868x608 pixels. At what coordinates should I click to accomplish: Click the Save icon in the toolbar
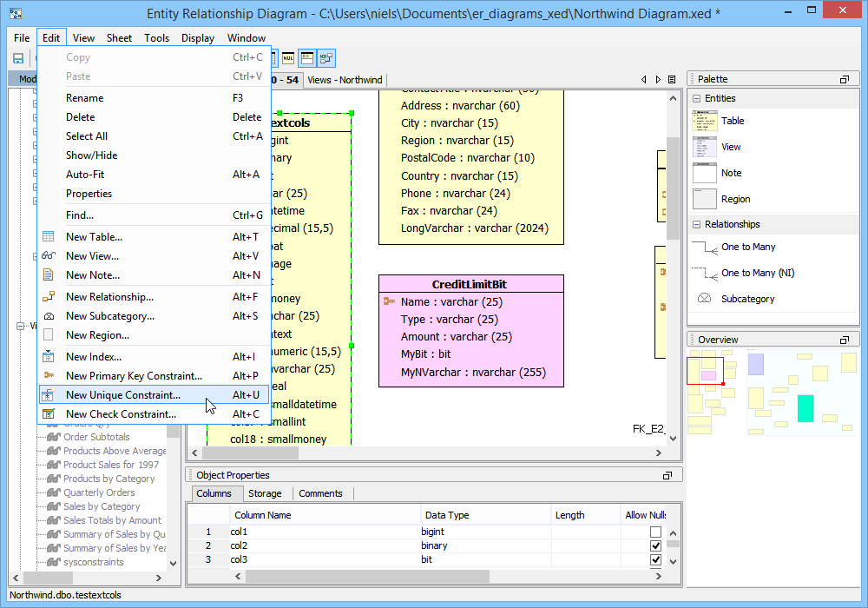17,58
